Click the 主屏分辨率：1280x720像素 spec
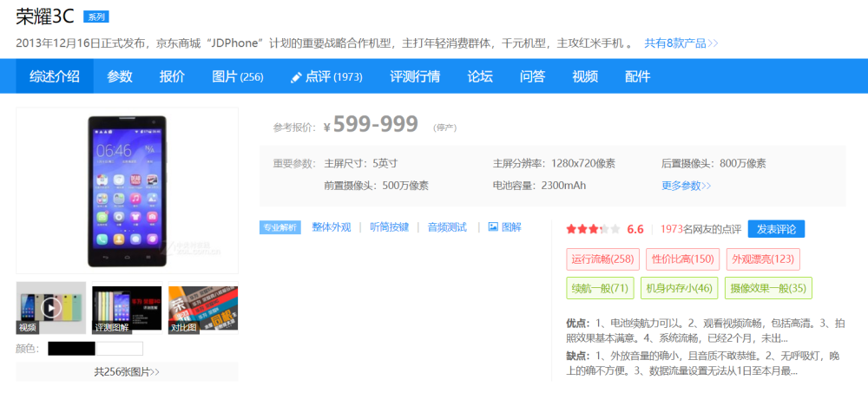868x393 pixels. click(x=554, y=164)
